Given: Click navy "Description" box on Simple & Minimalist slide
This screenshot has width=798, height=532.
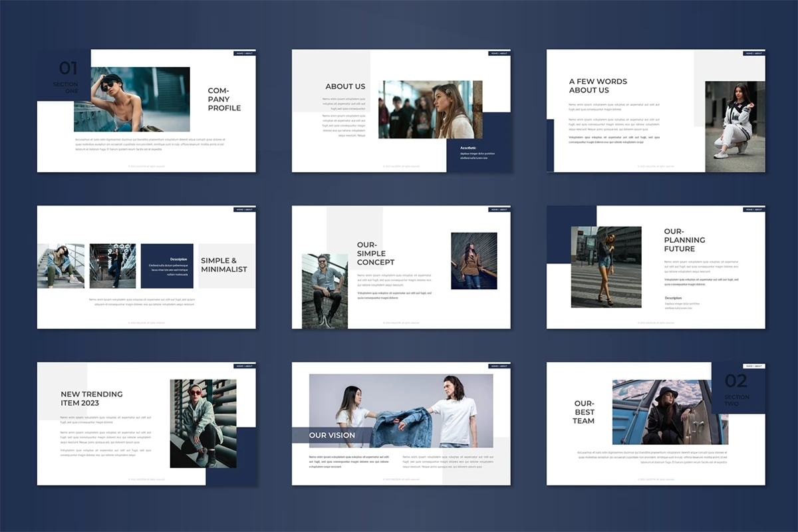Looking at the screenshot, I should [x=167, y=266].
